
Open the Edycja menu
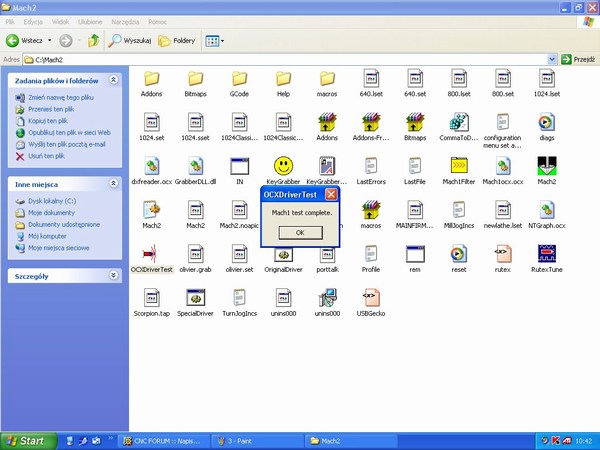point(33,22)
